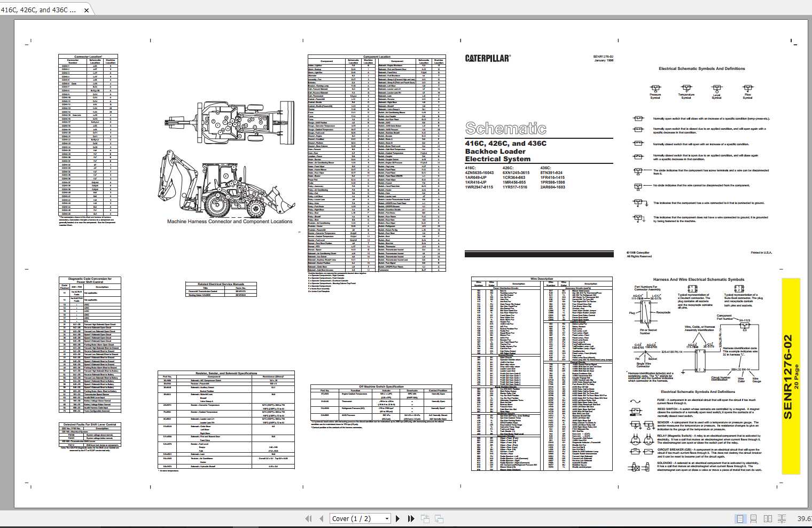The height and width of the screenshot is (528, 812).
Task: Click the serial number 4ZN5635-16043
Action: point(479,173)
